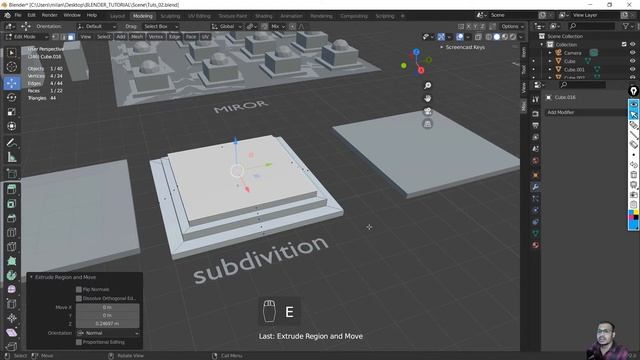Open the Vertex menu
The height and width of the screenshot is (360, 640).
[156, 37]
